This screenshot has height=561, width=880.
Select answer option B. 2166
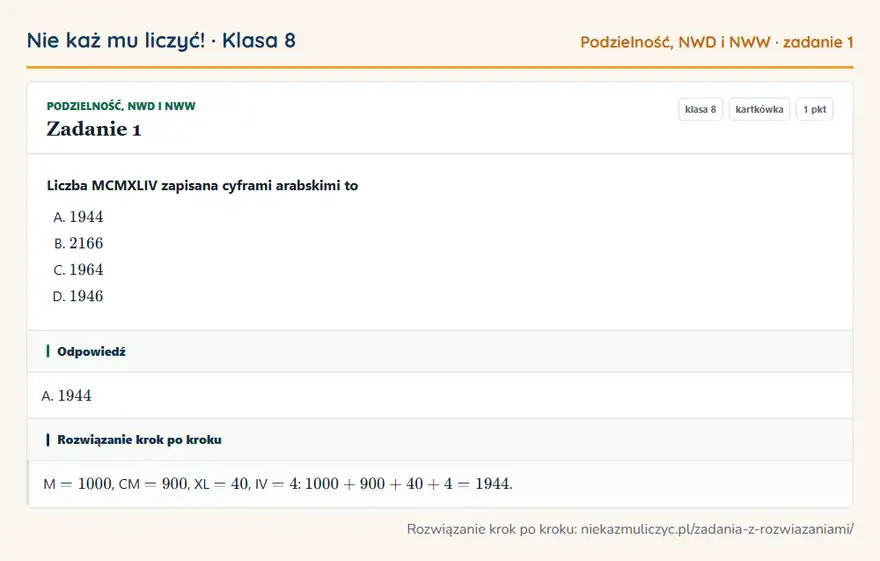pyautogui.click(x=78, y=243)
